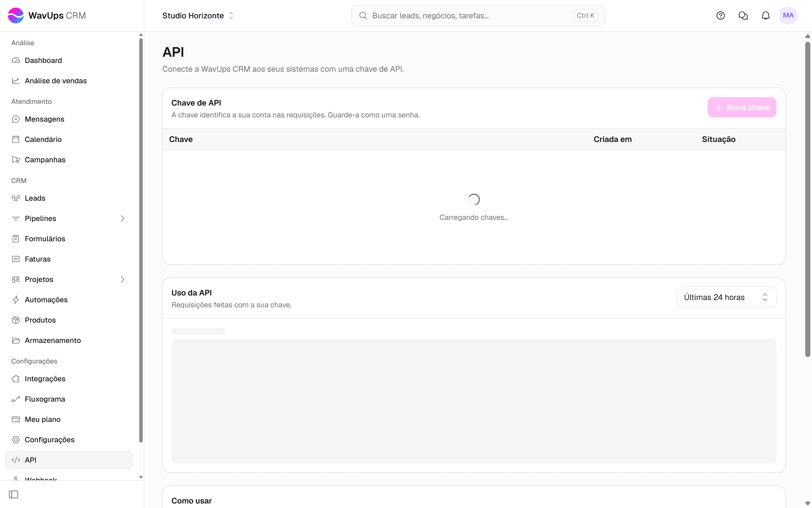Click the Leads people icon

pyautogui.click(x=16, y=198)
